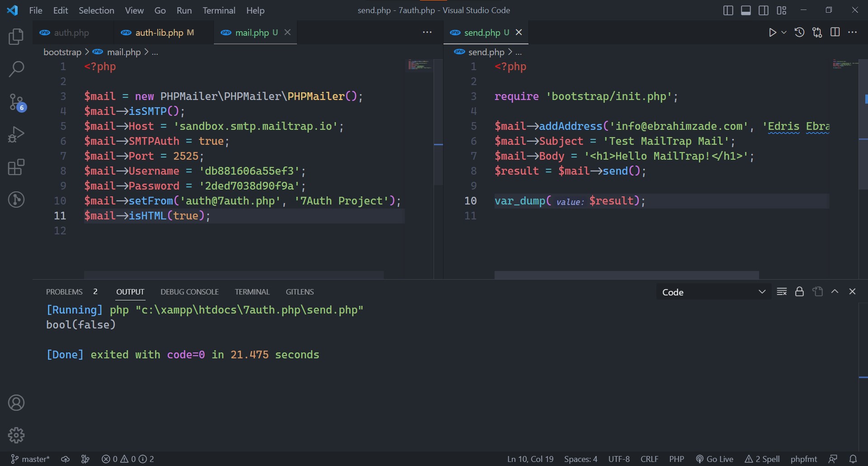Click the 2 Spell status item
The image size is (868, 466).
tap(762, 459)
